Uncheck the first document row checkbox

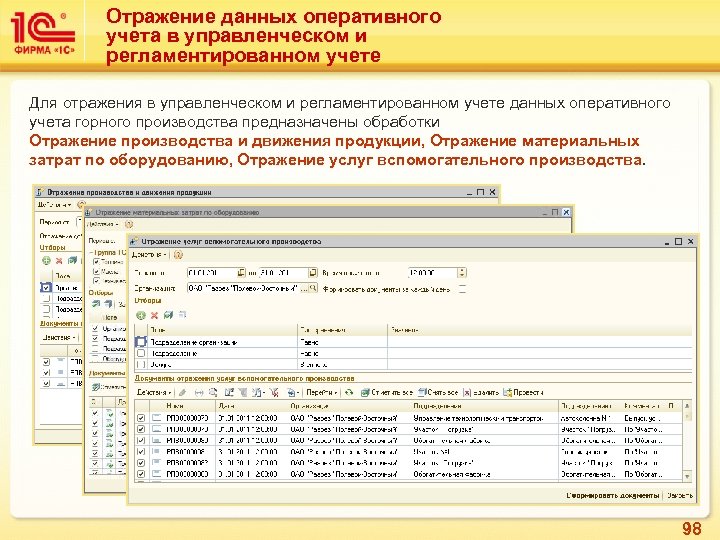pyautogui.click(x=141, y=418)
